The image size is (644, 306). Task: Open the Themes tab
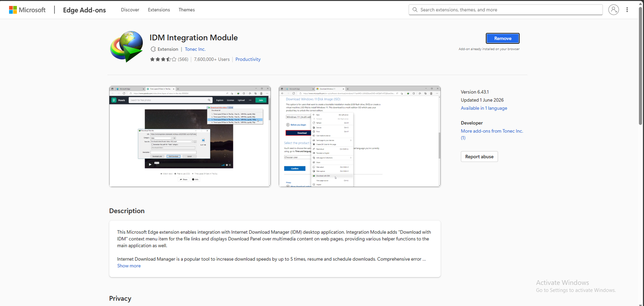(x=187, y=10)
